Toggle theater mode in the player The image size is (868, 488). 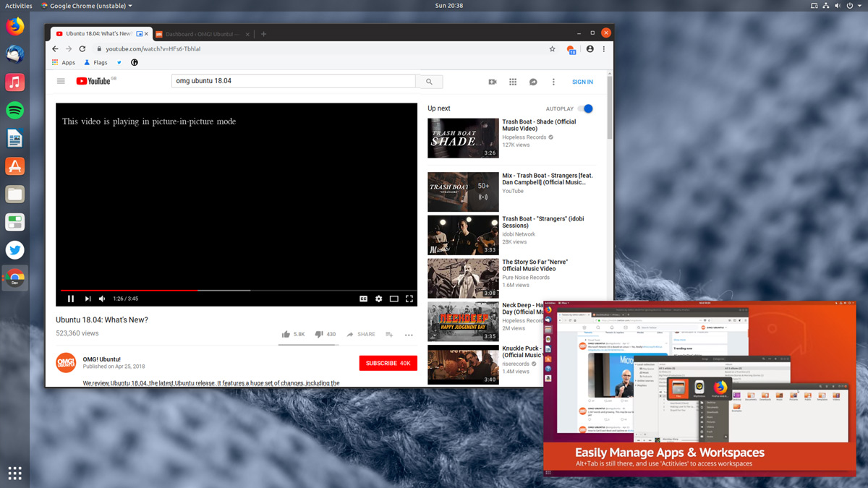tap(394, 299)
